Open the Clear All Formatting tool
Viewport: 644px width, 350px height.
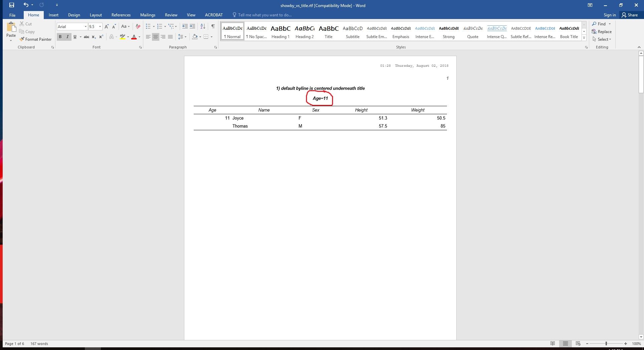[x=138, y=26]
